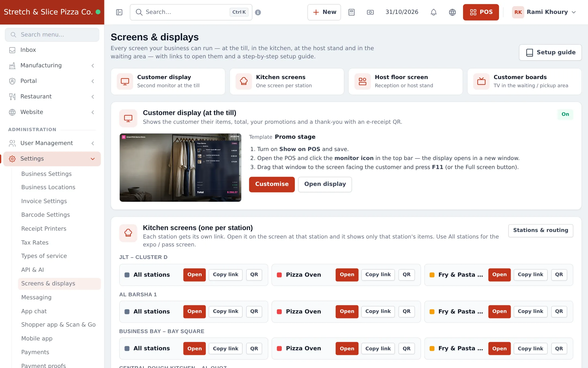Show QR for Business Bay Pizza Oven
Viewport: 588px width, 368px height.
click(x=406, y=348)
